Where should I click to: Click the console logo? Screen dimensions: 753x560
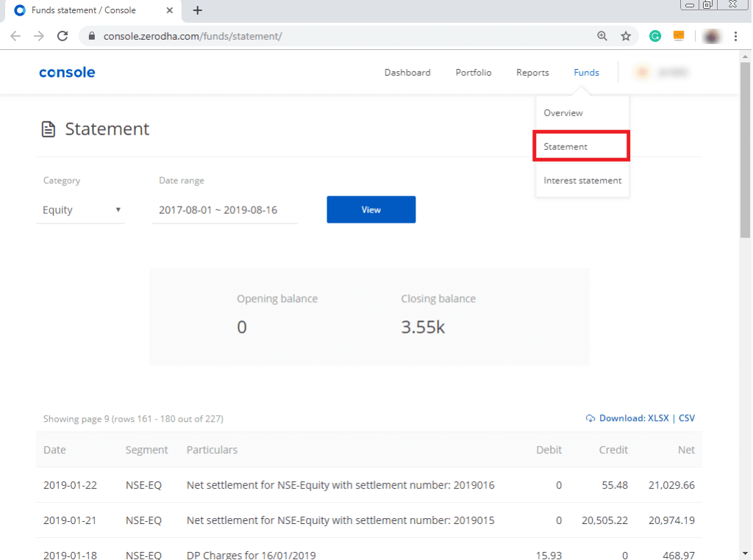click(x=67, y=72)
